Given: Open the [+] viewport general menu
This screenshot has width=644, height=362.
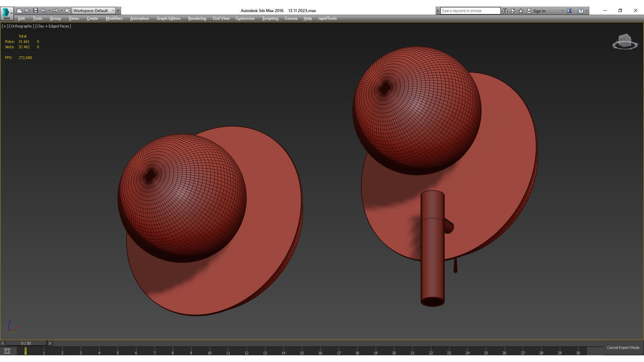Looking at the screenshot, I should click(x=5, y=26).
